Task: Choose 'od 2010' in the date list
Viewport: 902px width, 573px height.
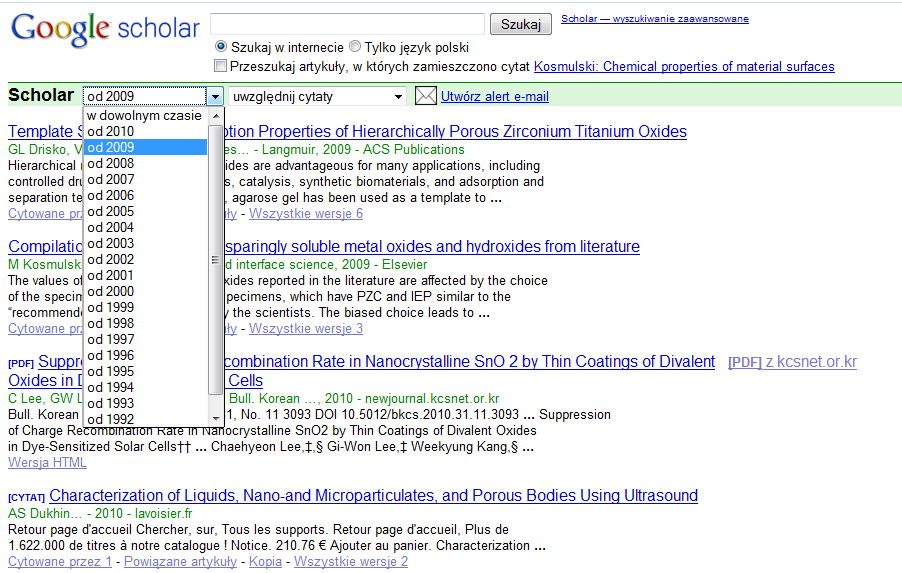Action: tap(146, 131)
